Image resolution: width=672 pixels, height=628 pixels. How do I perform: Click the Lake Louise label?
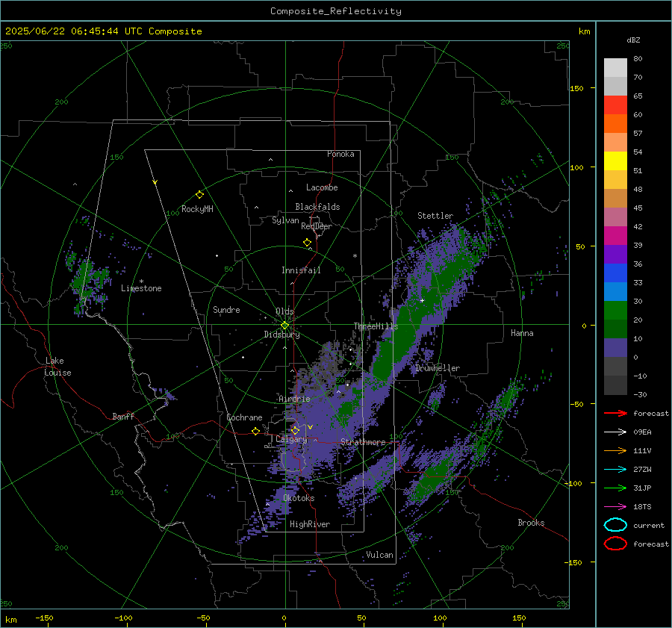click(57, 367)
